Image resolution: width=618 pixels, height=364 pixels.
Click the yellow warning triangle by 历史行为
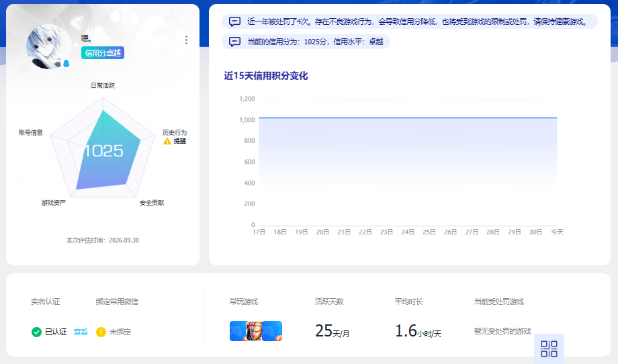(x=167, y=141)
